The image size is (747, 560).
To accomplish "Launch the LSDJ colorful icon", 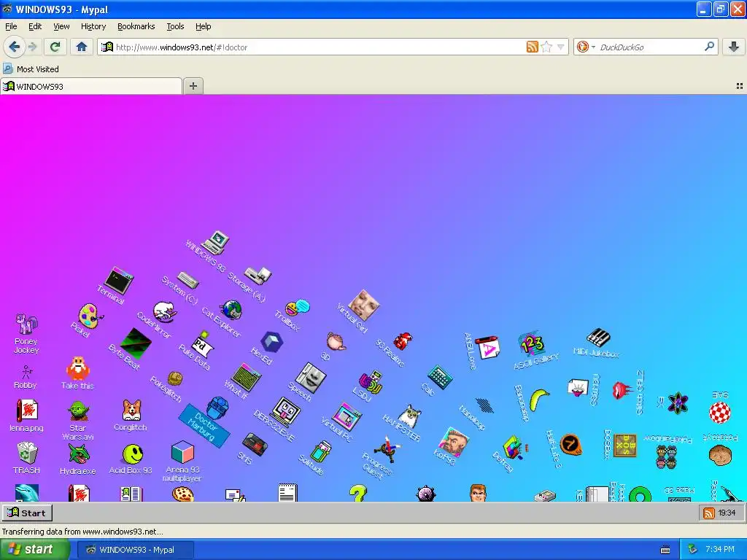I will (x=370, y=382).
